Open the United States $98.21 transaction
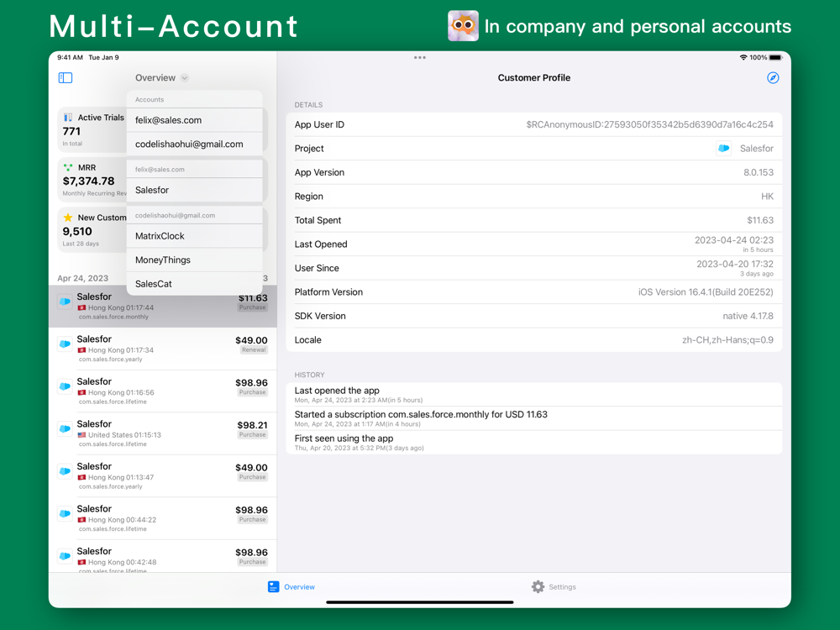Image resolution: width=840 pixels, height=630 pixels. 163,433
